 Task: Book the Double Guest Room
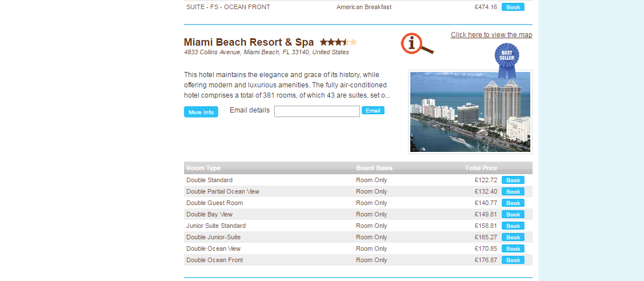coord(513,203)
